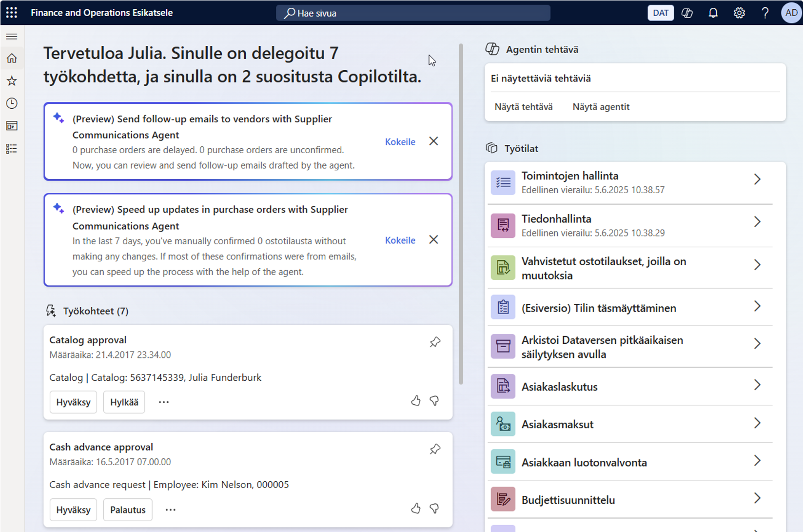Try the follow-up emails suggestion via Kokeile
The width and height of the screenshot is (803, 532).
[x=400, y=142]
